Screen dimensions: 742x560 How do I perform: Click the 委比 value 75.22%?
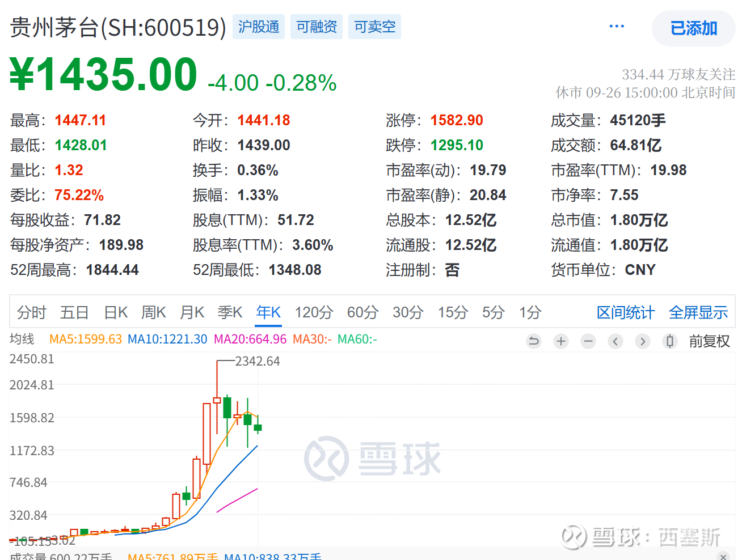click(x=79, y=195)
